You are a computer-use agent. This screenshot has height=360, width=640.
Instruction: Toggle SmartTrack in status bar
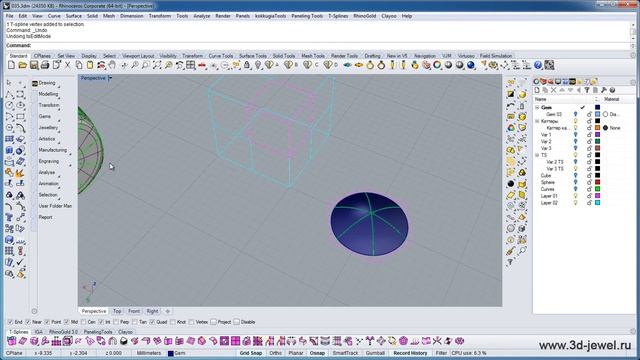pos(345,353)
